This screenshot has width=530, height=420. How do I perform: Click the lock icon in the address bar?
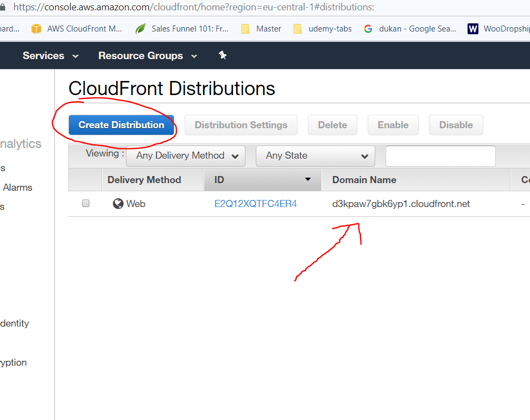[2, 7]
